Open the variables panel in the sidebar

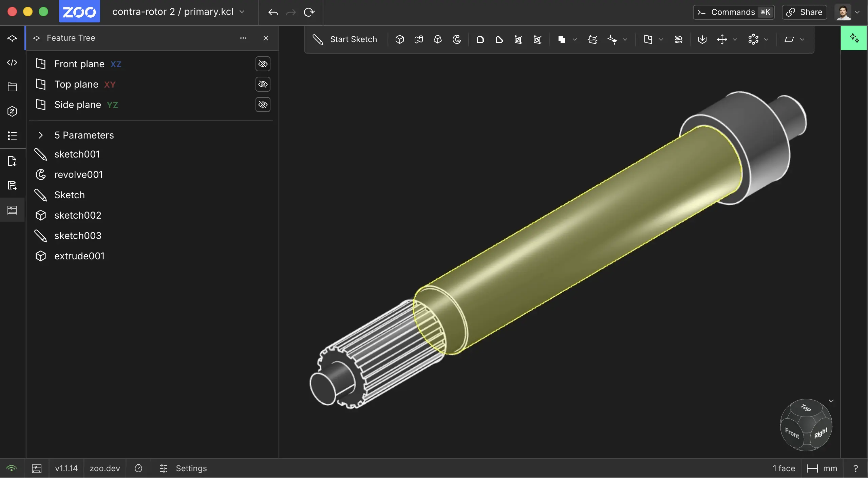(12, 111)
